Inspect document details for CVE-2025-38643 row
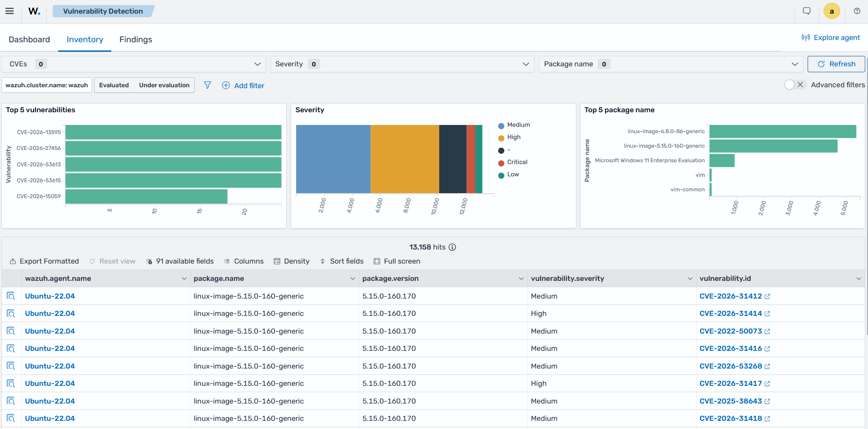This screenshot has height=429, width=868. pos(11,401)
